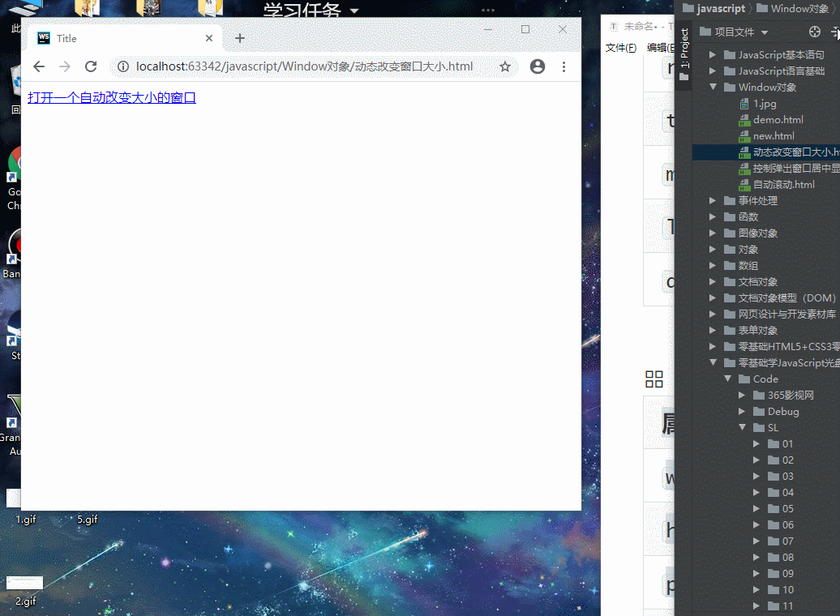Select the 04 folder

(x=781, y=492)
